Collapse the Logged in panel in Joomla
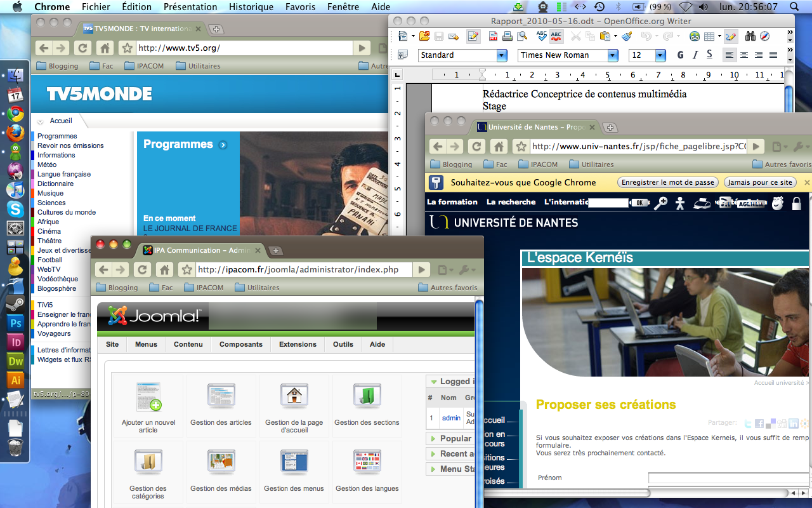 (x=450, y=381)
